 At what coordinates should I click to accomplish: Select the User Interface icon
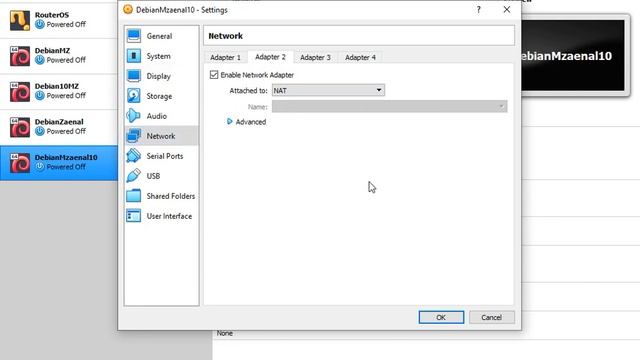[x=134, y=216]
